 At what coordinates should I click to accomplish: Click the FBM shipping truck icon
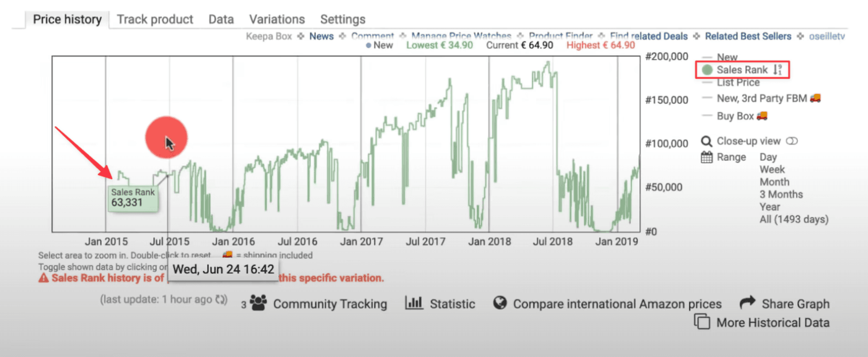click(x=816, y=98)
